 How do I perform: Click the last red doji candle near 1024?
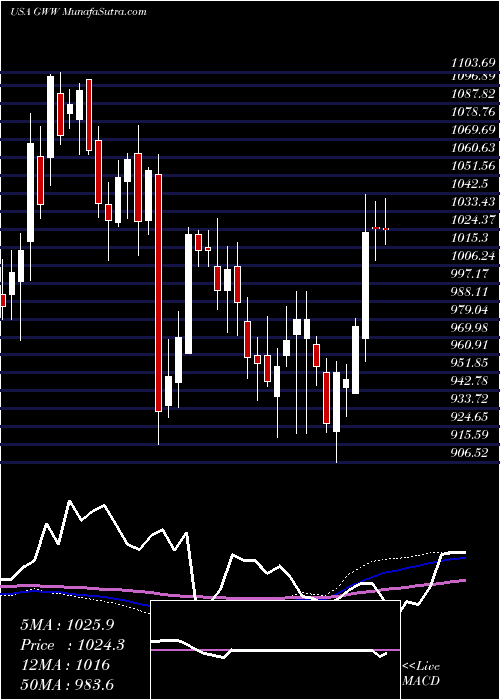(x=386, y=229)
